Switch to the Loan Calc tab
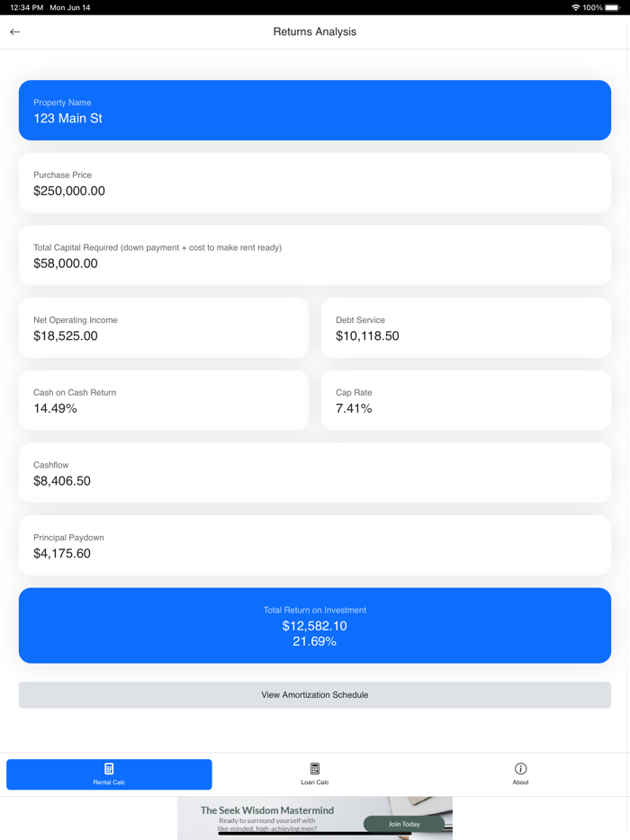Screen dimensions: 630x840 pos(314,774)
